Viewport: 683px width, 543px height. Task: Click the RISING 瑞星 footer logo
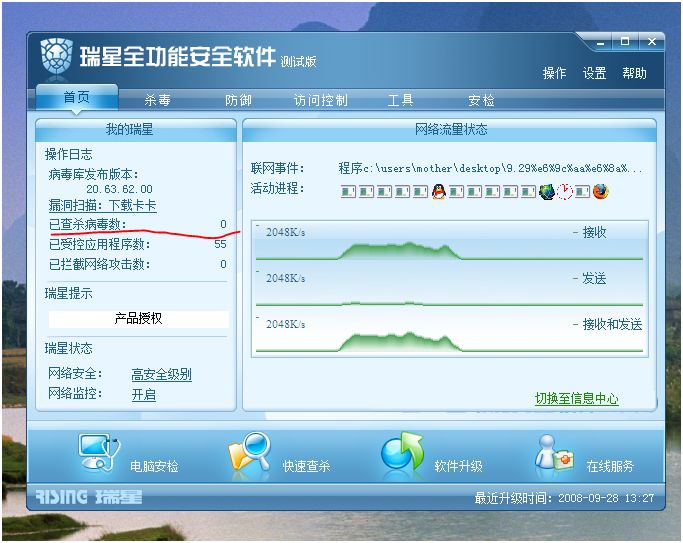coord(88,497)
